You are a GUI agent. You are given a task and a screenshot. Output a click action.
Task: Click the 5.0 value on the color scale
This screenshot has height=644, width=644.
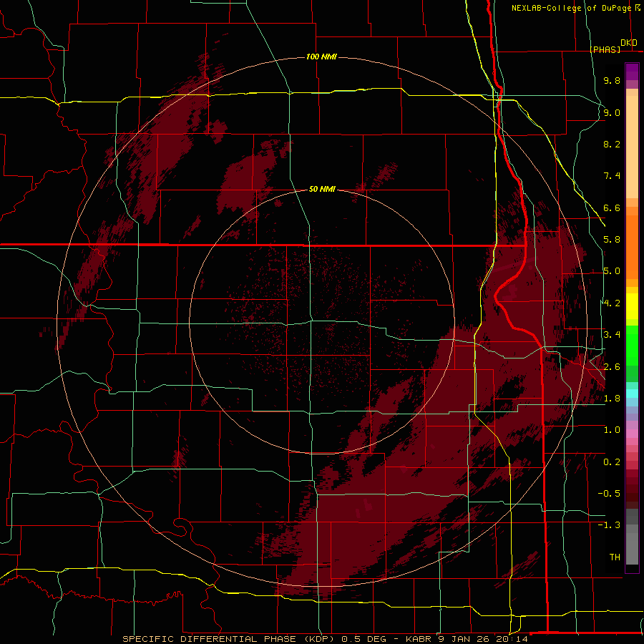612,271
